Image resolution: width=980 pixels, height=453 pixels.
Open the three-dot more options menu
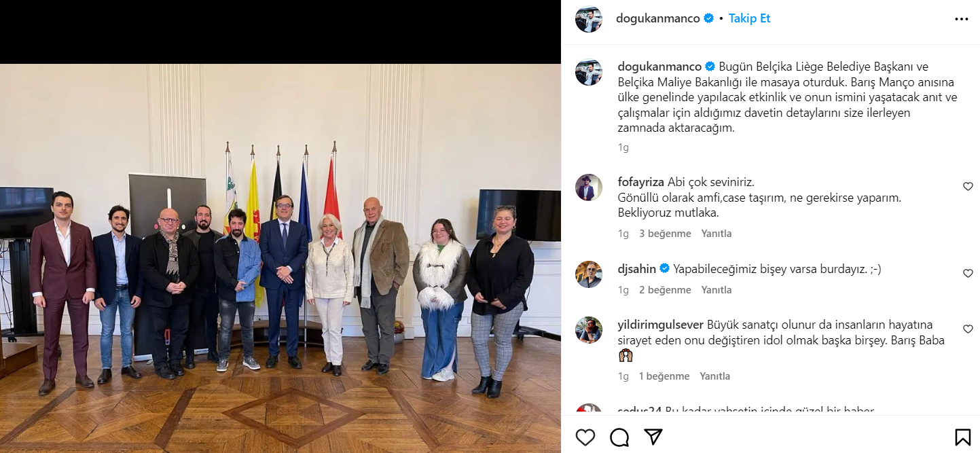point(962,19)
